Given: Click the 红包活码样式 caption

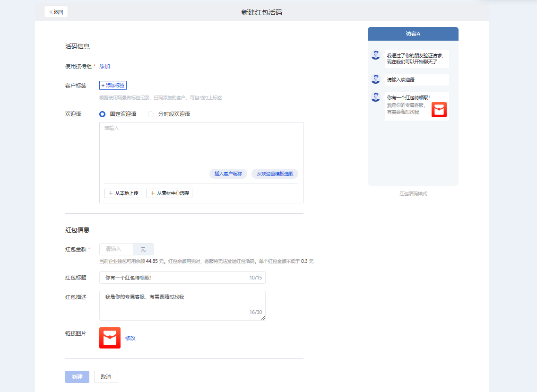Looking at the screenshot, I should [x=413, y=193].
